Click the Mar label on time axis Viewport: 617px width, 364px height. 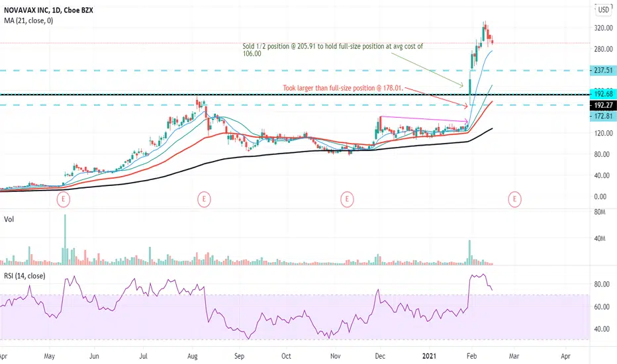click(514, 356)
